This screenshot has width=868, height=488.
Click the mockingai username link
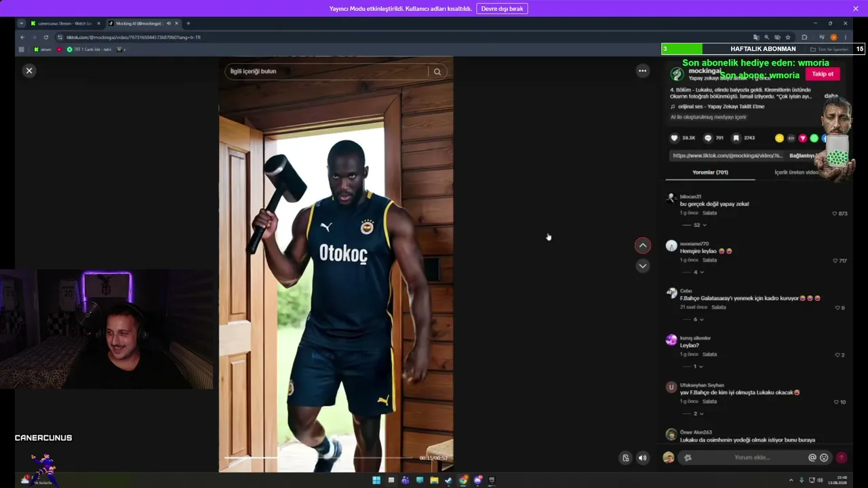click(705, 70)
